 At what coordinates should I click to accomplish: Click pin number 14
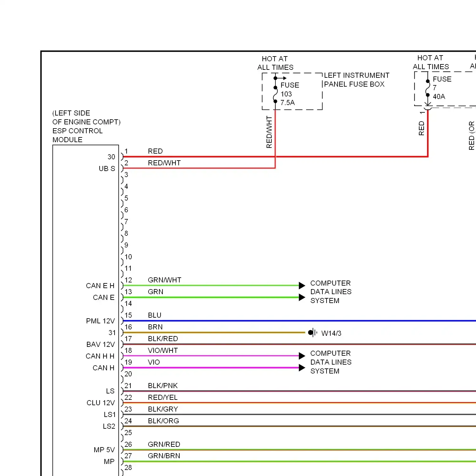coord(128,303)
